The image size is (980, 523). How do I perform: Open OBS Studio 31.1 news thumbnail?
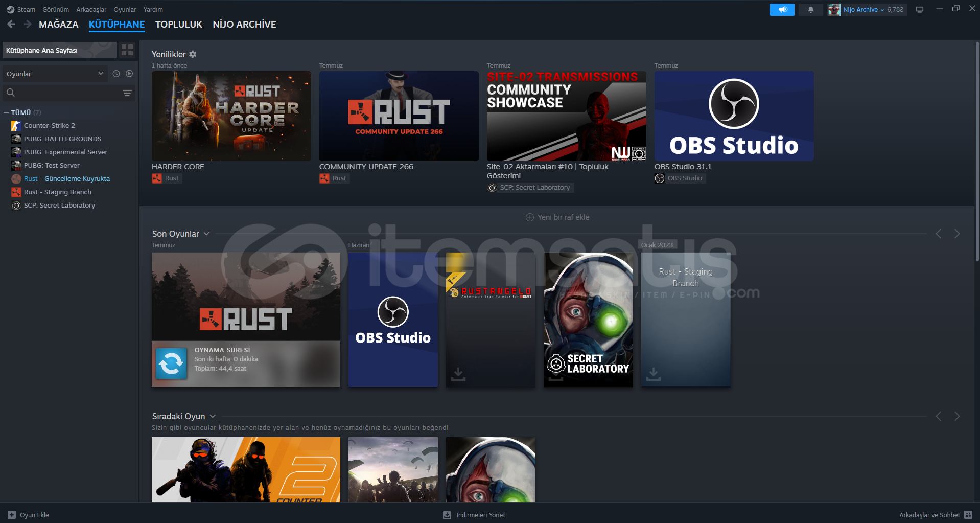point(734,116)
